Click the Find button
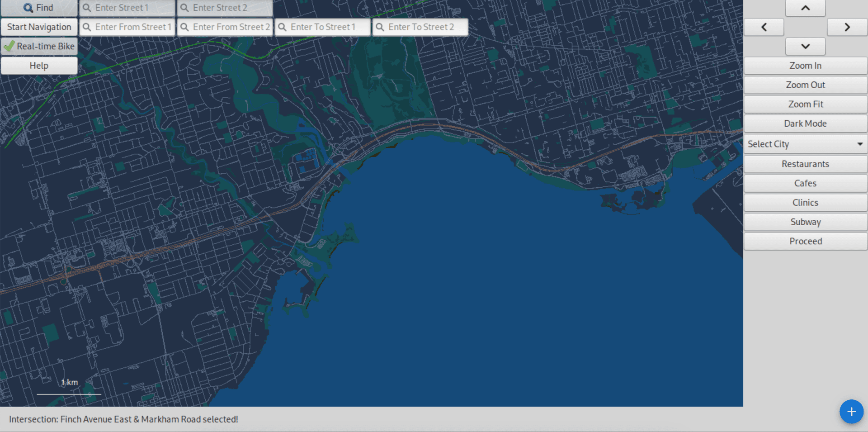Screen dimensions: 868x432 tap(39, 8)
